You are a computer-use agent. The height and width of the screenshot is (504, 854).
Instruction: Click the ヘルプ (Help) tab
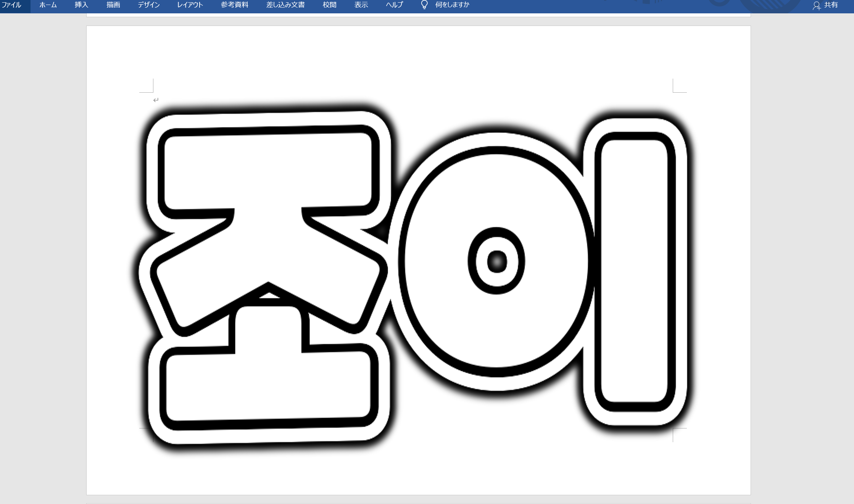pyautogui.click(x=394, y=5)
